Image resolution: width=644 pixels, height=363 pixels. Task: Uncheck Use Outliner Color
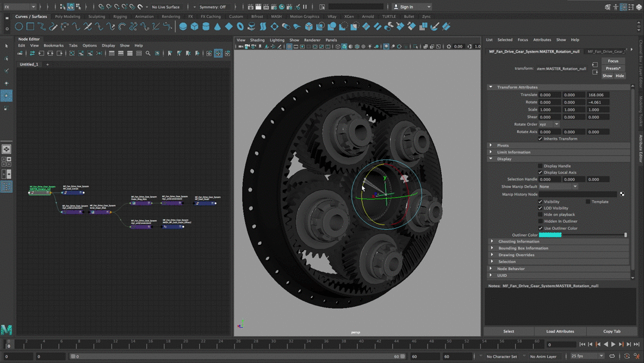pos(540,228)
